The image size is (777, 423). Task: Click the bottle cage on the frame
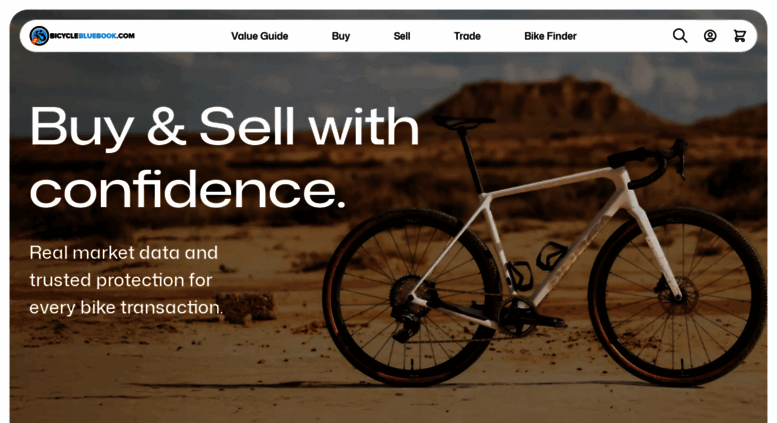click(551, 256)
